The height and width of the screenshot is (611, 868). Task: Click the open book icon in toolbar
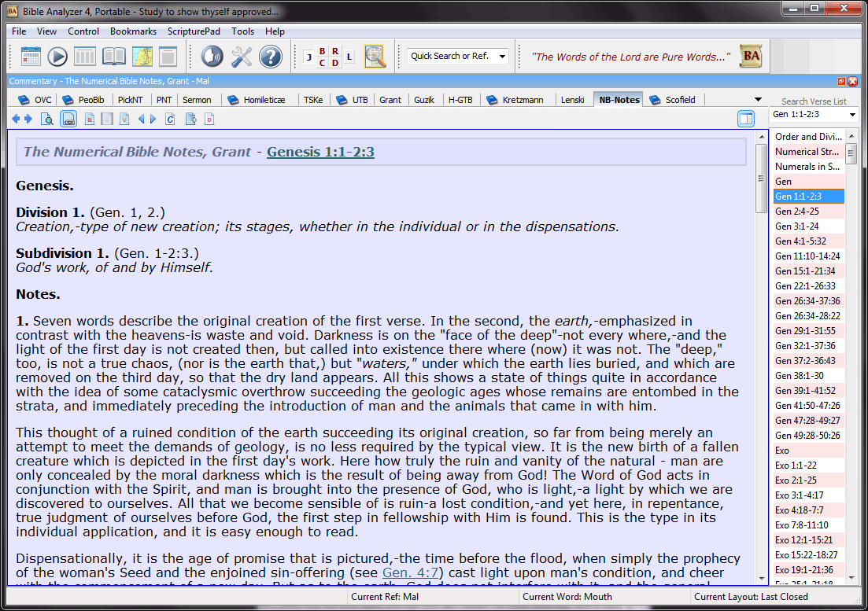pos(114,57)
